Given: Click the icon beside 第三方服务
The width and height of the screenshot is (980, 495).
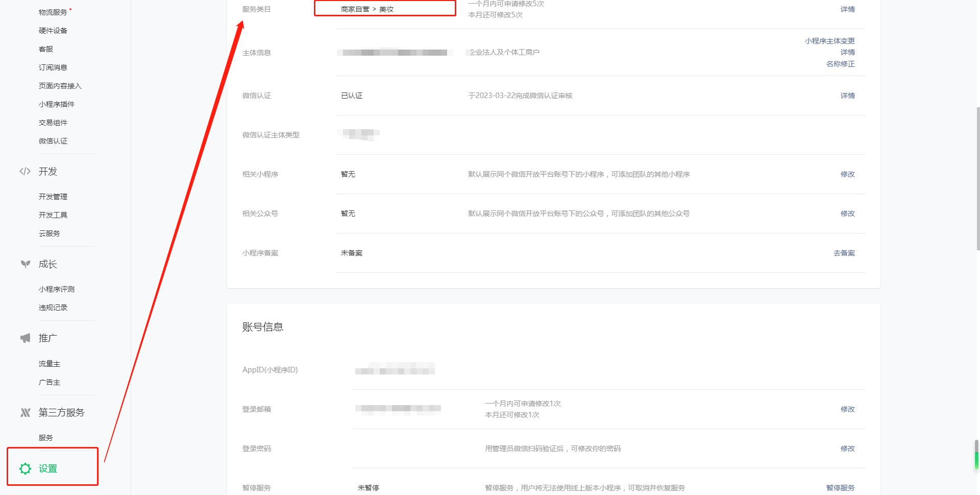Looking at the screenshot, I should 25,413.
